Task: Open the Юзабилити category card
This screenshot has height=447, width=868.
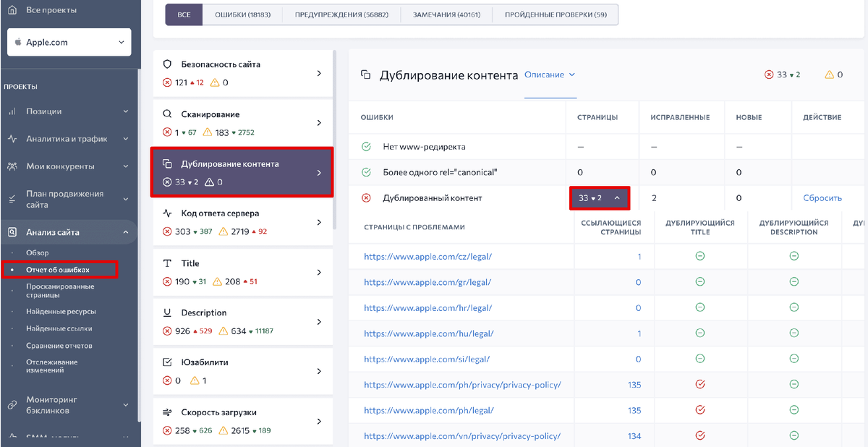Action: click(242, 371)
